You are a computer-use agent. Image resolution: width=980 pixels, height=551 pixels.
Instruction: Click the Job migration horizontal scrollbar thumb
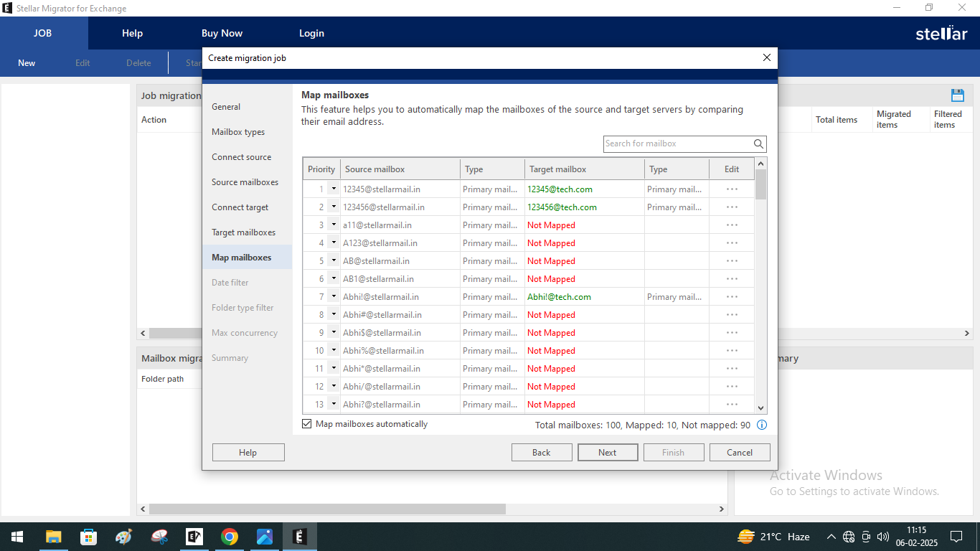176,334
